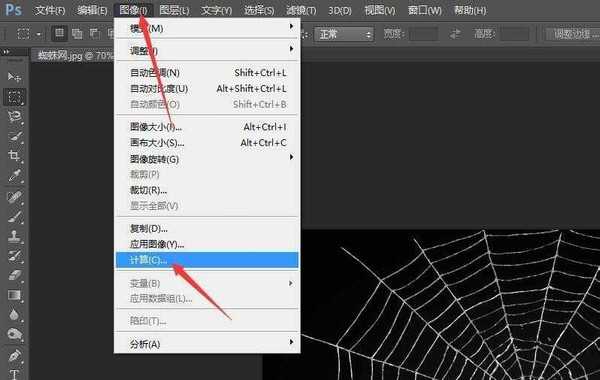
Task: Click the Photoshop Ps logo icon
Action: (14, 9)
